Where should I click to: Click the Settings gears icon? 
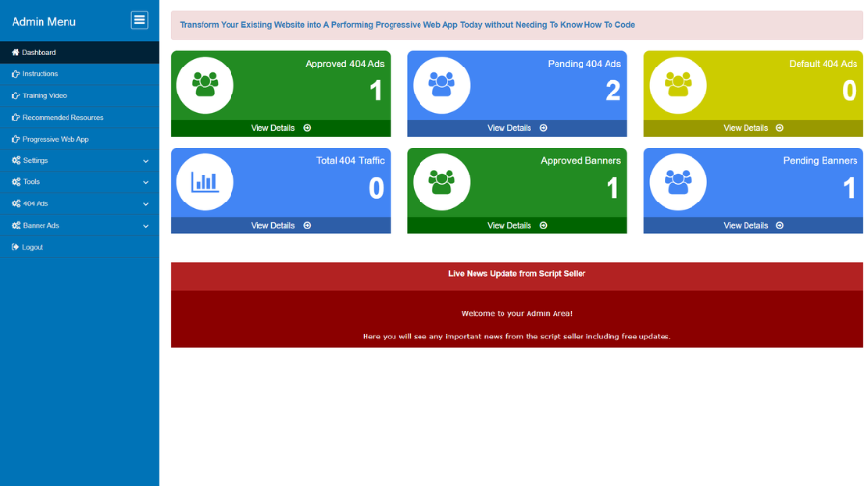[x=16, y=160]
